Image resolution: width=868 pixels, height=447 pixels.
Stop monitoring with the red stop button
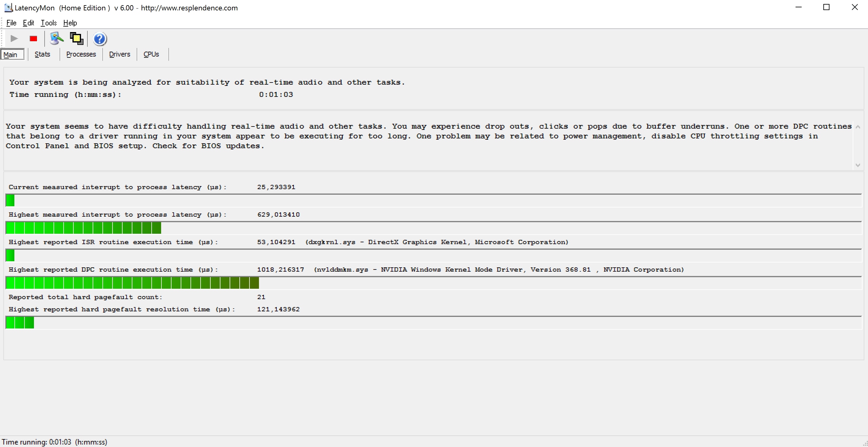click(33, 39)
